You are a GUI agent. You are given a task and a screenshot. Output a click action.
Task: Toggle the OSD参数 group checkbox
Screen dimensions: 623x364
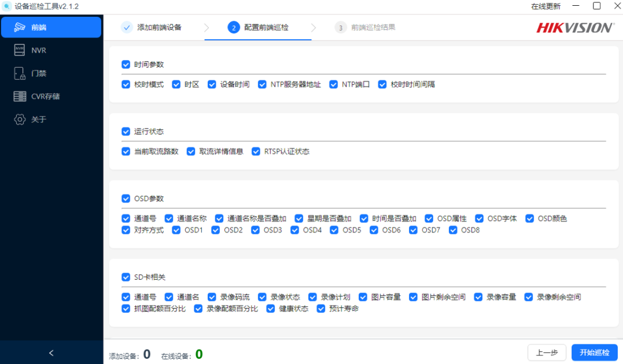126,198
